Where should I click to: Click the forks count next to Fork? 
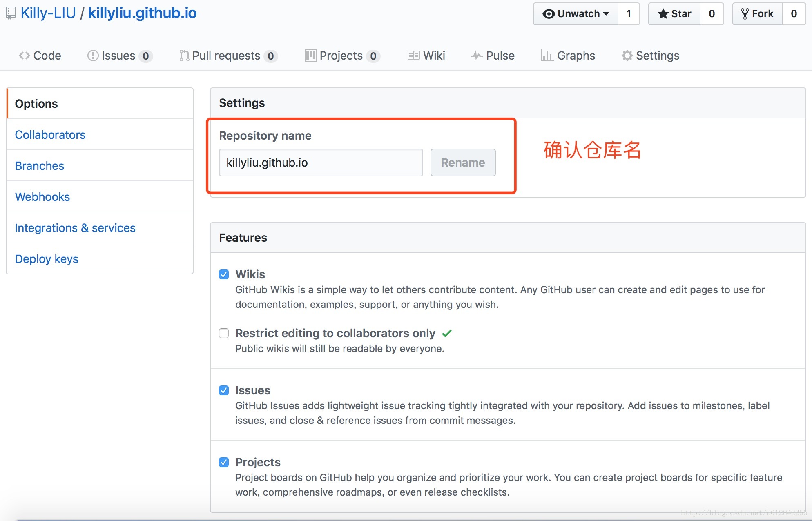click(794, 14)
